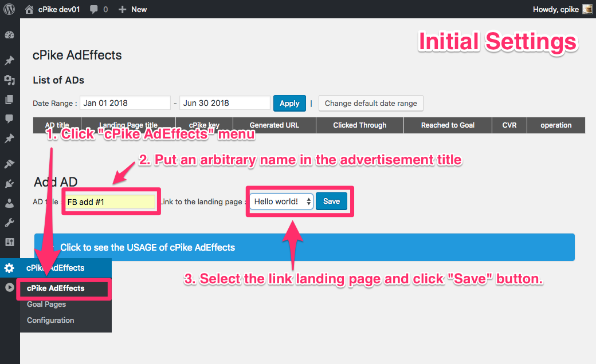
Task: Click the Generated URL column header
Action: (275, 125)
